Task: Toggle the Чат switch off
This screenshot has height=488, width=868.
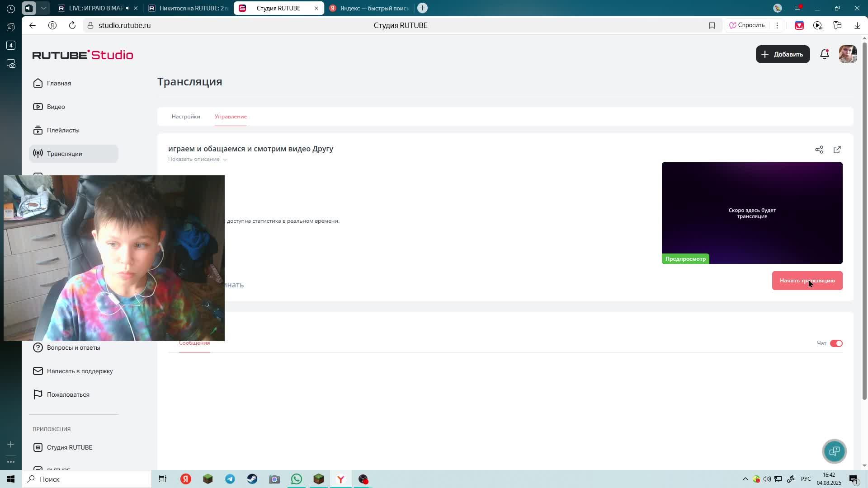Action: (836, 343)
